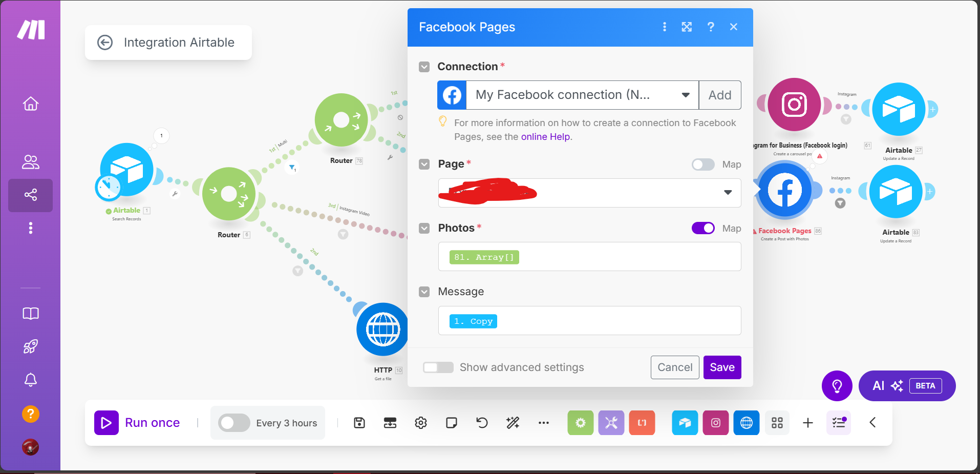Click the wrench icon after Airtable Search Records
The image size is (980, 474).
175,194
